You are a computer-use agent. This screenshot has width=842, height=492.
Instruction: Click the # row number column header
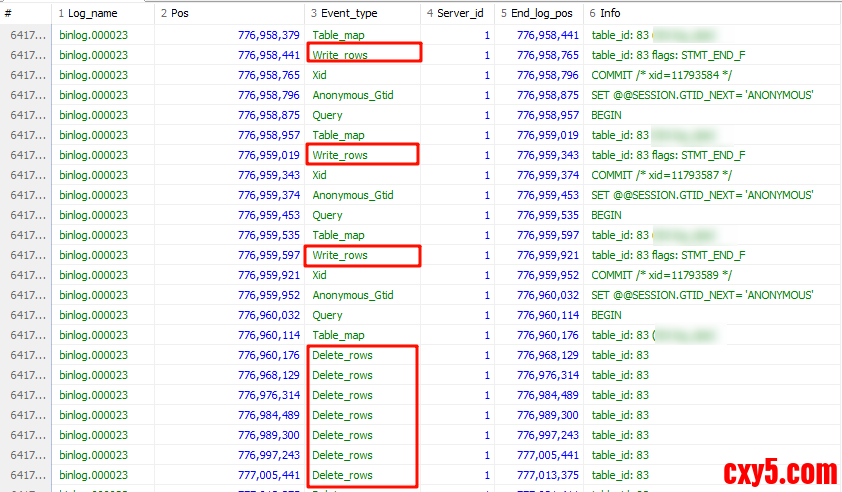(x=26, y=13)
